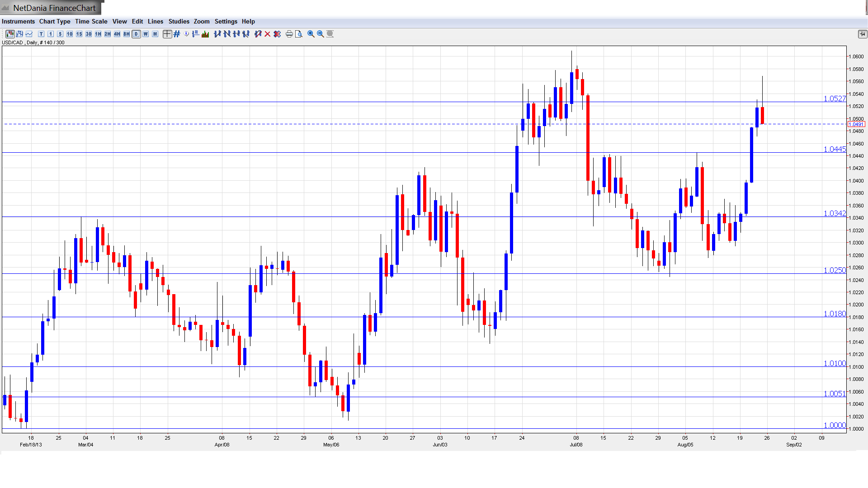Click the zoom out magnifier icon

click(x=321, y=34)
